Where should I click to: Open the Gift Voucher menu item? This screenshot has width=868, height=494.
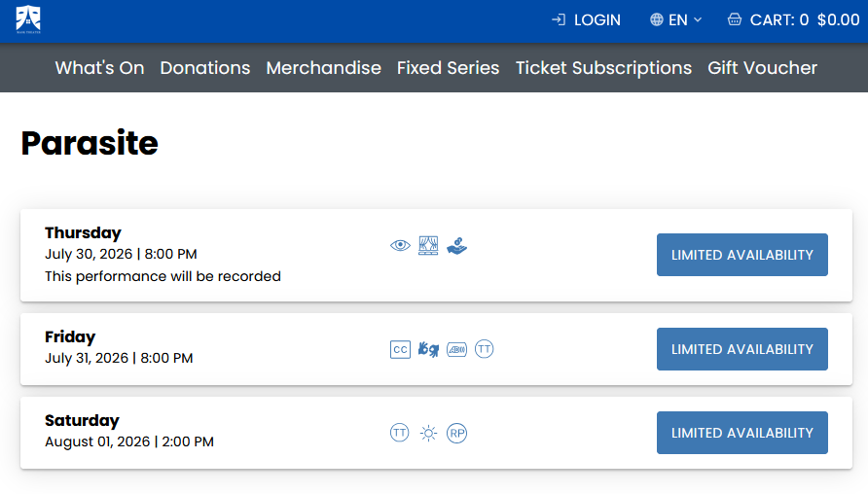(x=762, y=68)
